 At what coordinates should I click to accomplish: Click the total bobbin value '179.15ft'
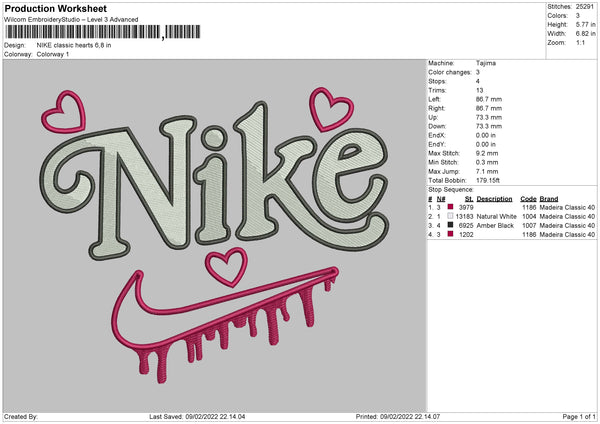tap(488, 180)
